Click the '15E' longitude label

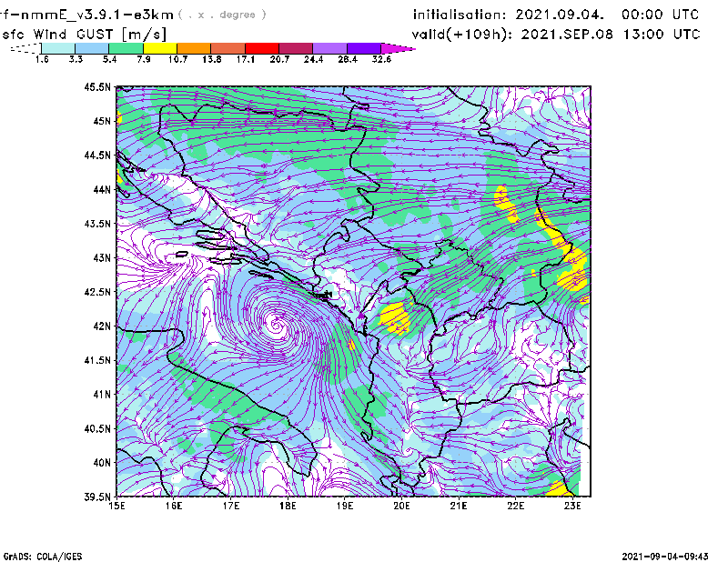pos(116,506)
